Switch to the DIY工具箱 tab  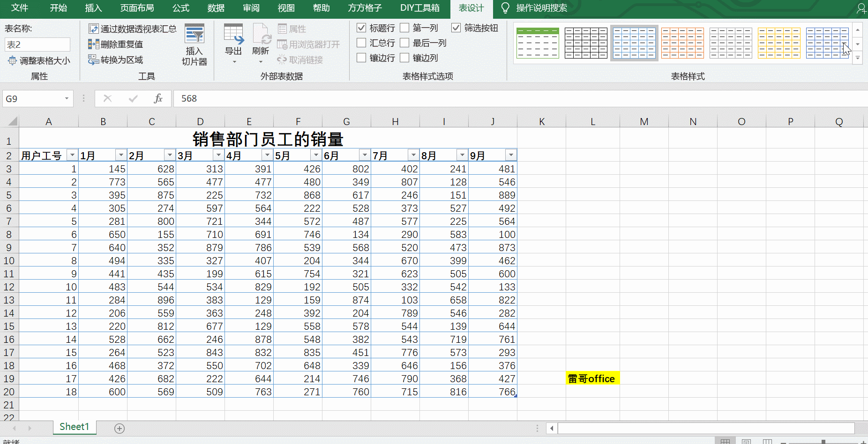click(420, 8)
